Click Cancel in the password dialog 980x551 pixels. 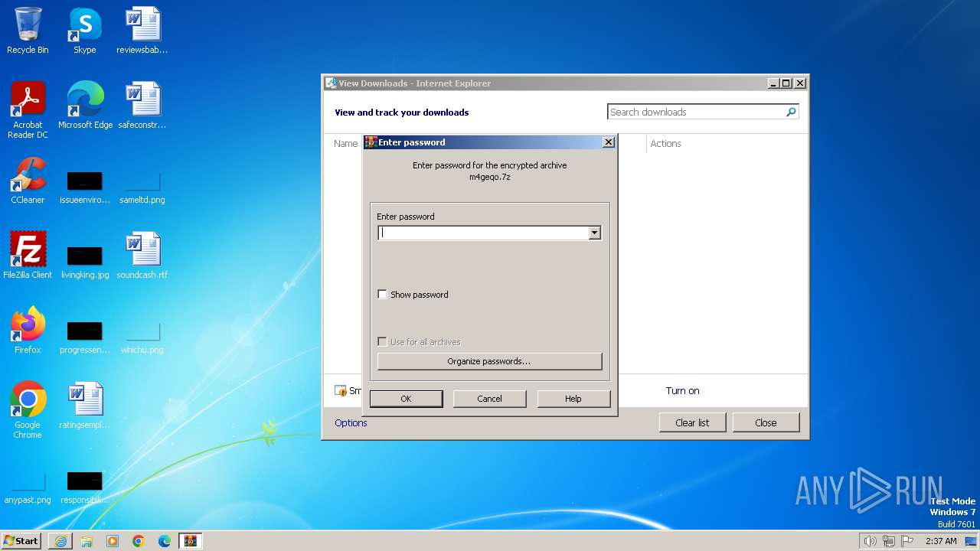[x=489, y=399]
